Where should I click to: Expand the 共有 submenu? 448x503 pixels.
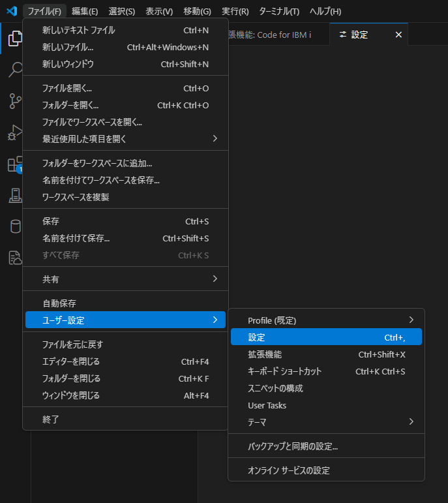(x=125, y=279)
